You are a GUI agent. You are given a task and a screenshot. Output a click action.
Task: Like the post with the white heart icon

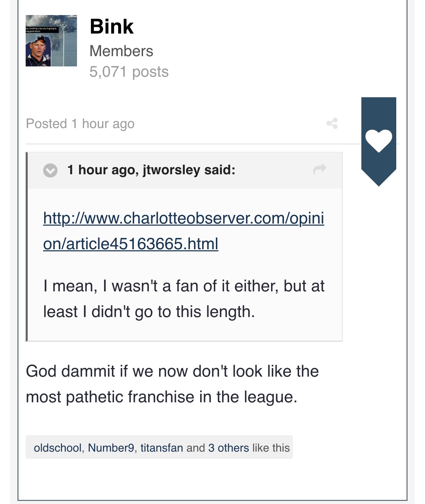[x=378, y=141]
